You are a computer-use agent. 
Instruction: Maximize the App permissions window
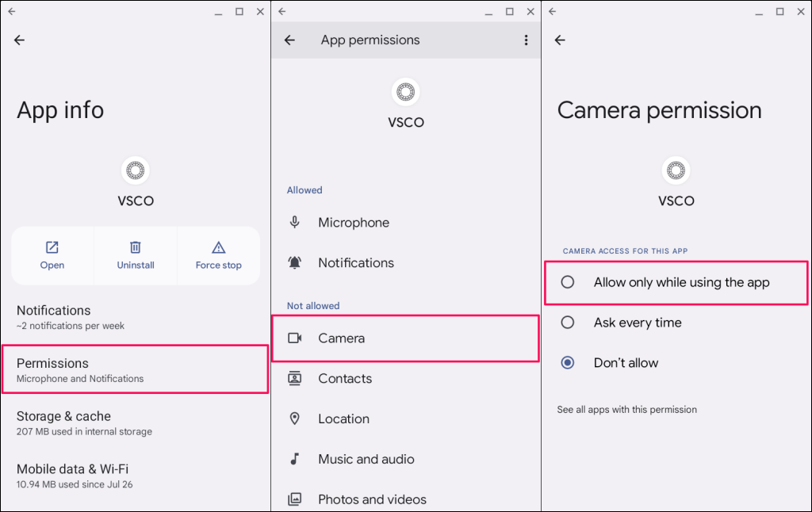pyautogui.click(x=510, y=11)
